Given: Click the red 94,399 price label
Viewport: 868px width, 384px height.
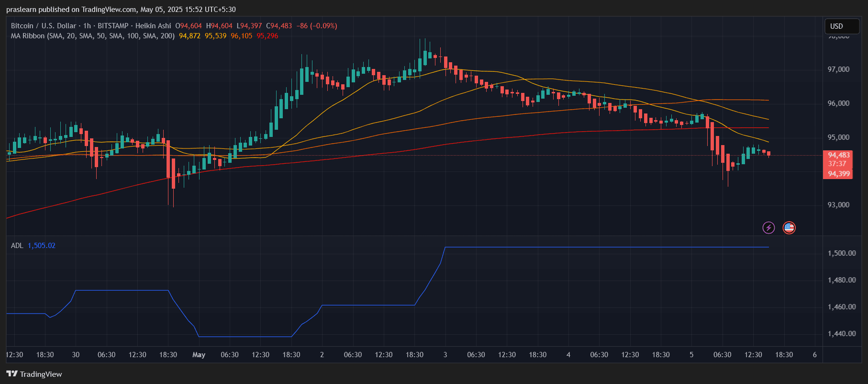Looking at the screenshot, I should tap(838, 174).
